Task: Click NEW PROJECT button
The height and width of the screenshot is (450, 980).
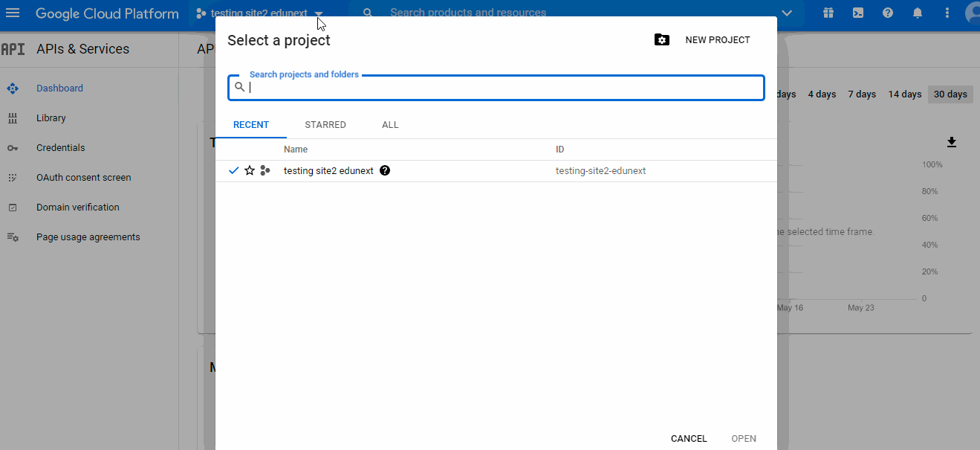Action: (718, 40)
